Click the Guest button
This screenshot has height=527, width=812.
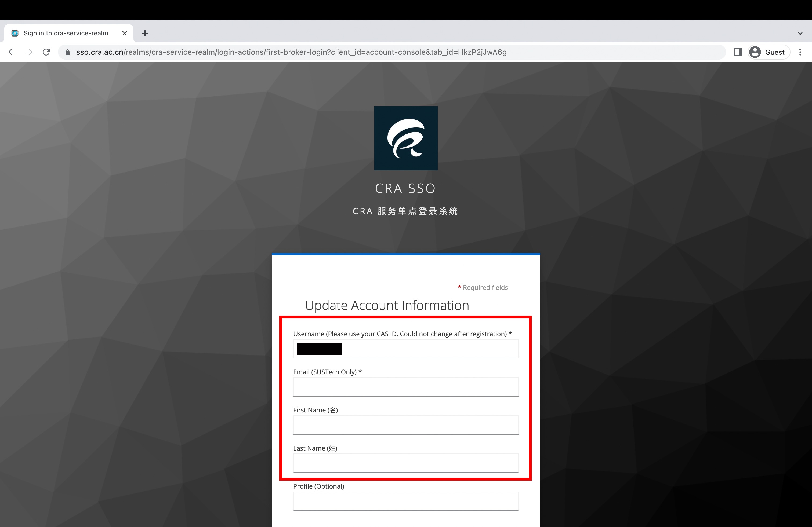point(768,52)
